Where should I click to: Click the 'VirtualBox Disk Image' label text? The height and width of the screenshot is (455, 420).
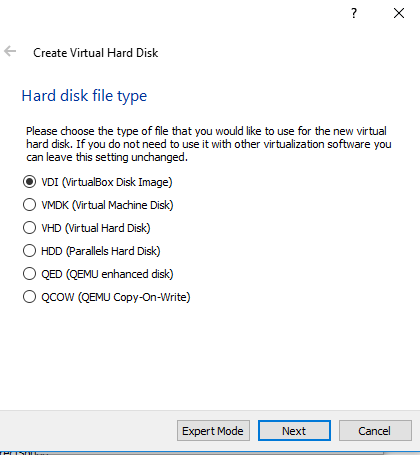117,182
